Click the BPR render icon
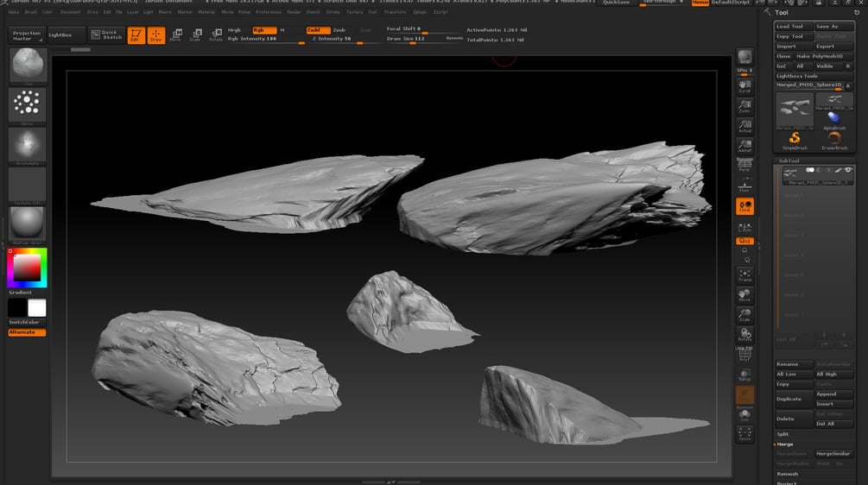The image size is (868, 485). click(744, 59)
